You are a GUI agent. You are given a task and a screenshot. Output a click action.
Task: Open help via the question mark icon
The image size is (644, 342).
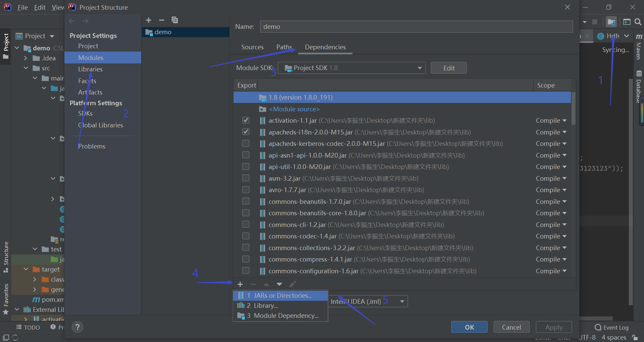coord(77,327)
